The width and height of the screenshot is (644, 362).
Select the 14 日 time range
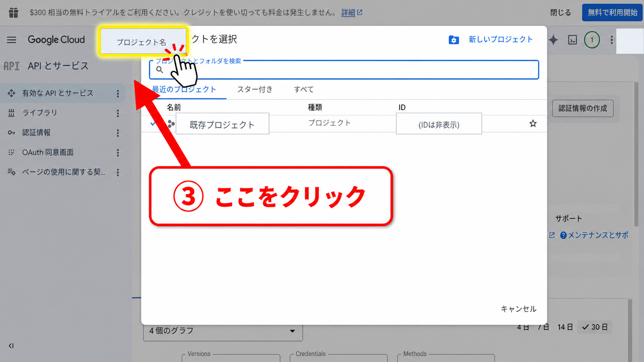565,327
